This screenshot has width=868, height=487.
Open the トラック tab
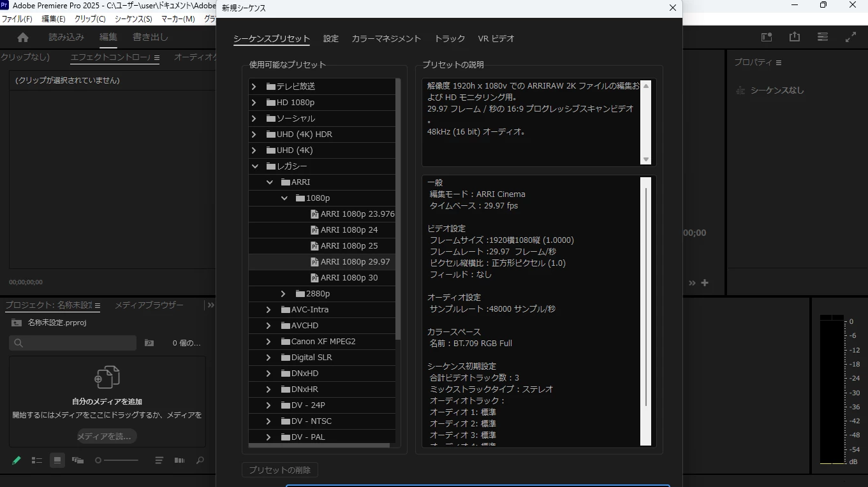pyautogui.click(x=450, y=39)
